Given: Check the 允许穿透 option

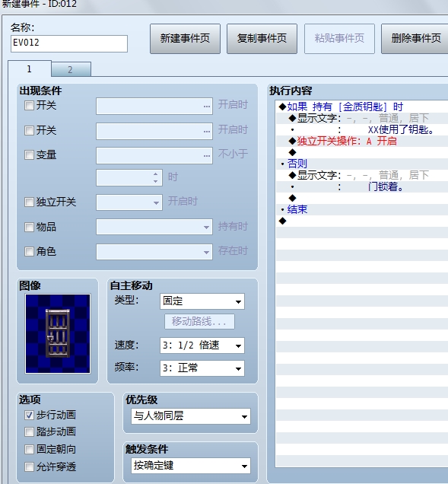Looking at the screenshot, I should click(x=29, y=466).
